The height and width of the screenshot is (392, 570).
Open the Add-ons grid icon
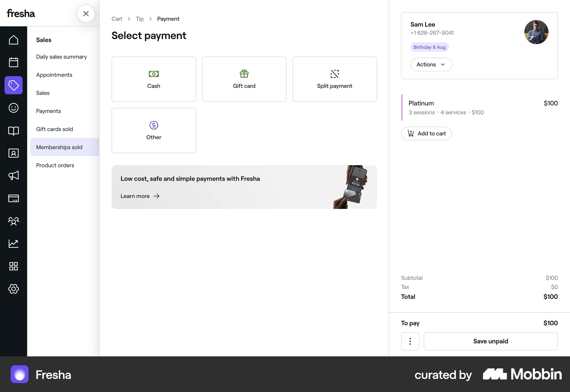13,266
